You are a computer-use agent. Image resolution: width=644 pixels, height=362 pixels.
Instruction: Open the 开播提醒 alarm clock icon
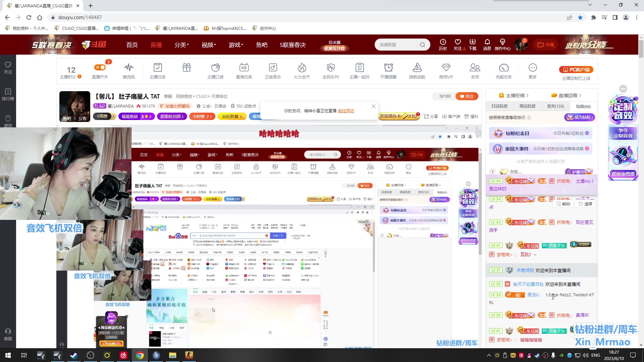388,68
